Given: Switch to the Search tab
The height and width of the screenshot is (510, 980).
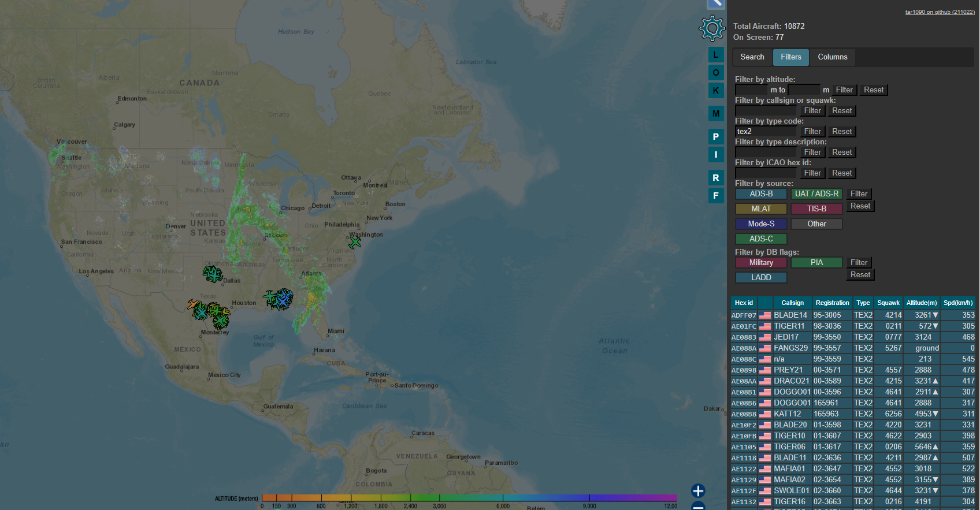Looking at the screenshot, I should click(x=752, y=57).
